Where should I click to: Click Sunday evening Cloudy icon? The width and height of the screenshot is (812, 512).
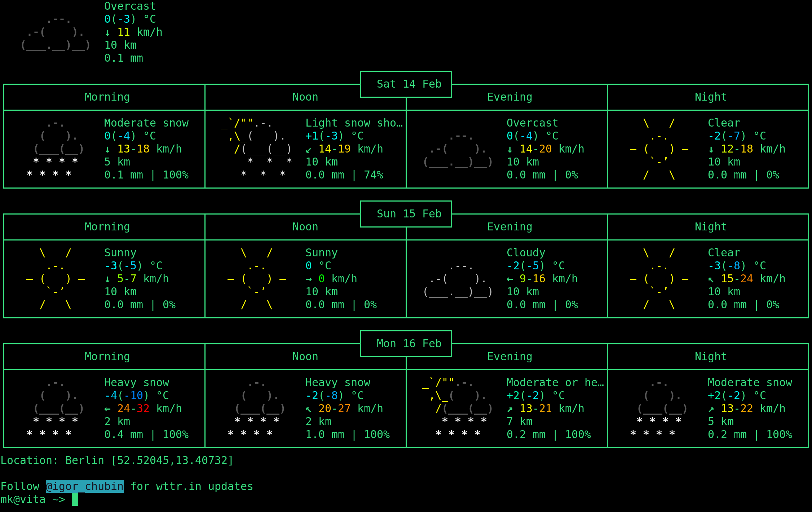(x=458, y=279)
